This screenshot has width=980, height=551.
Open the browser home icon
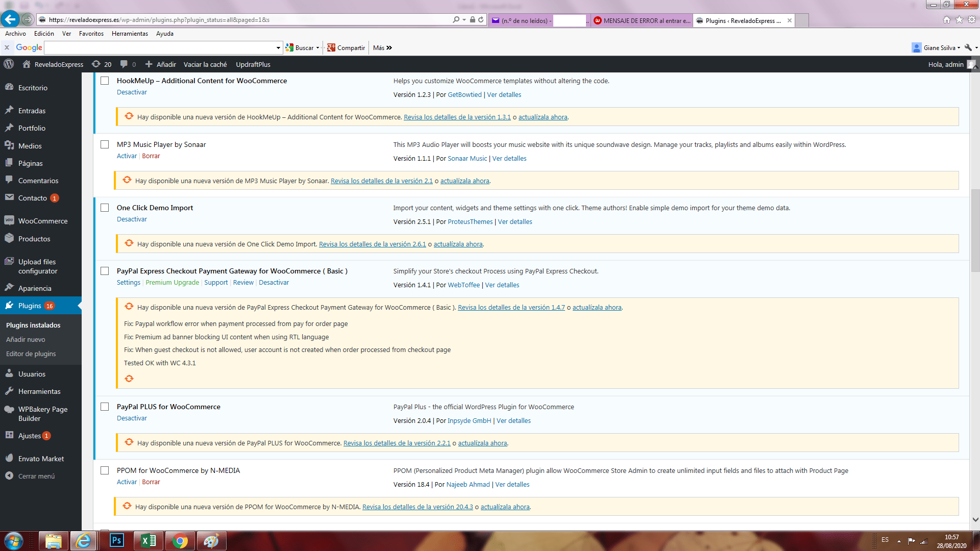[947, 20]
